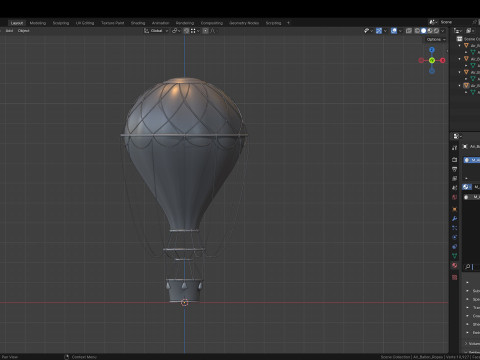Image resolution: width=480 pixels, height=360 pixels.
Task: Open the Object Data mesh properties tab
Action: (x=455, y=256)
